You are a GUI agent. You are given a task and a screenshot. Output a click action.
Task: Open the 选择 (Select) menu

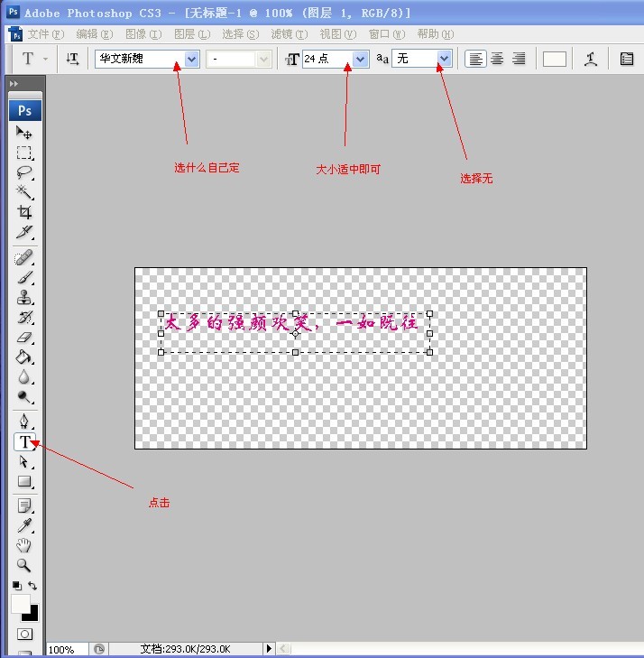[x=241, y=34]
